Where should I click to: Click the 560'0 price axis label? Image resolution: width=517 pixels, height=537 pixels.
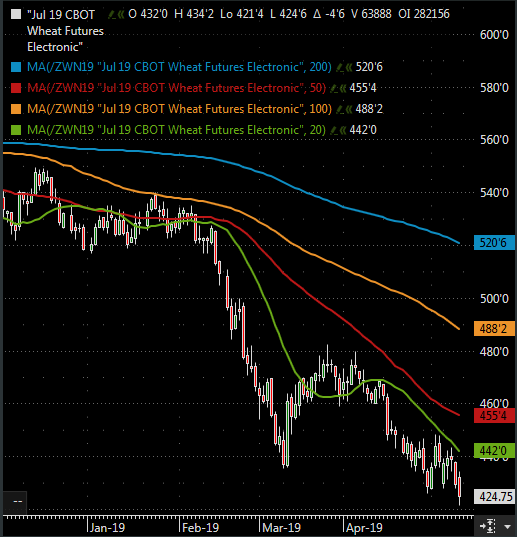click(494, 140)
